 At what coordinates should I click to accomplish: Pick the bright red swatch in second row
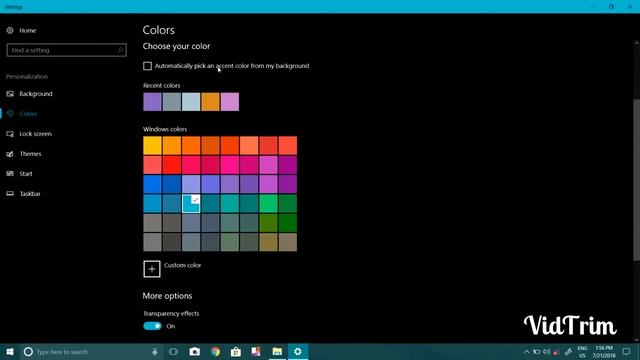point(172,165)
